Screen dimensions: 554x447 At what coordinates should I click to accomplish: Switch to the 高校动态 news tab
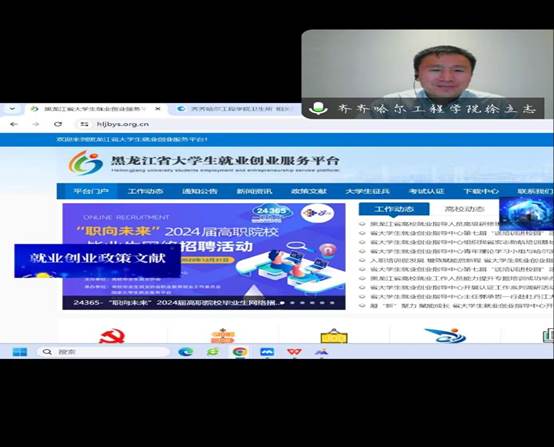pyautogui.click(x=464, y=209)
